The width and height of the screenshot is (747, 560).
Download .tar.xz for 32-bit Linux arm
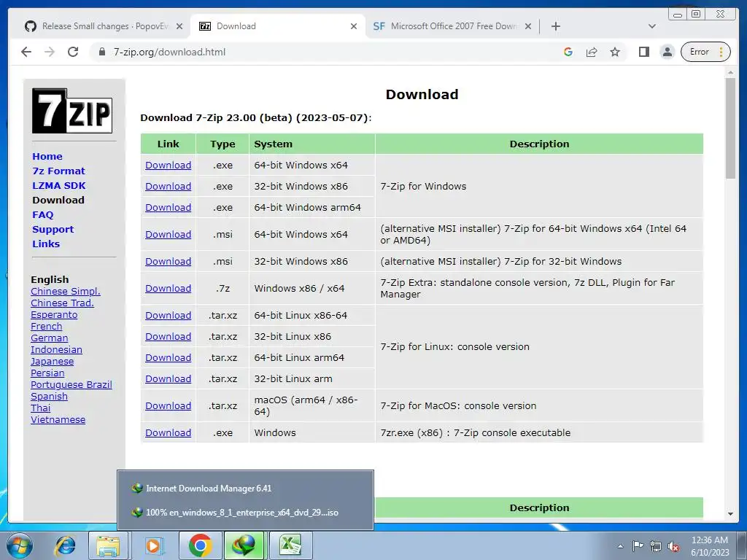pos(169,379)
